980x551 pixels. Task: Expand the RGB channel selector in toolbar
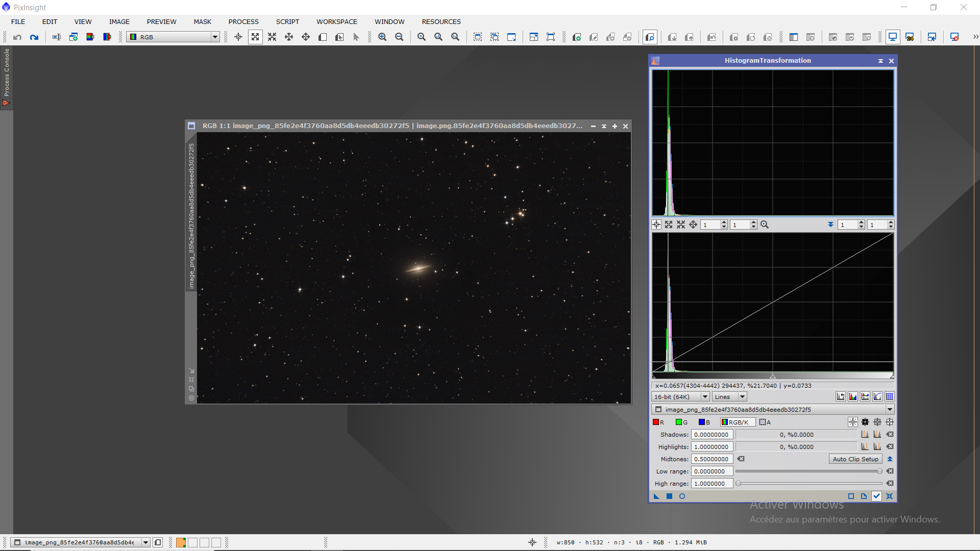tap(215, 37)
